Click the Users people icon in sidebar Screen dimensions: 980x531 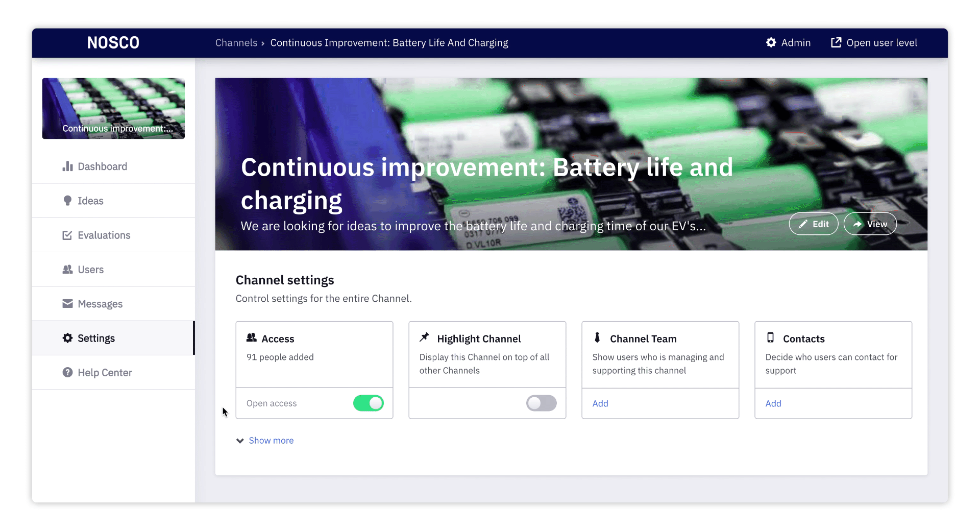pos(67,270)
